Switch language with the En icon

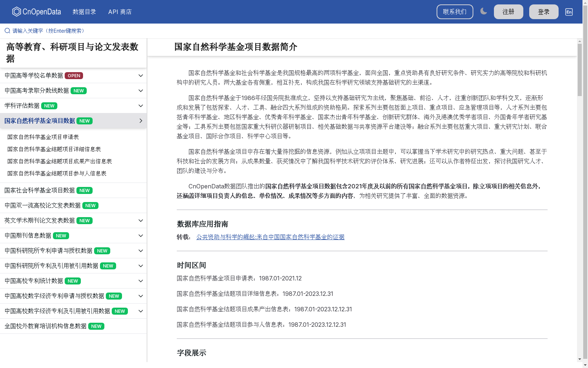(569, 12)
